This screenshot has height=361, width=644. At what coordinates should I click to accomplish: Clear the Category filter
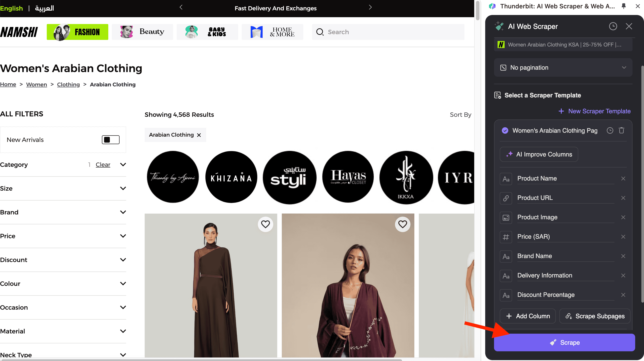point(103,165)
